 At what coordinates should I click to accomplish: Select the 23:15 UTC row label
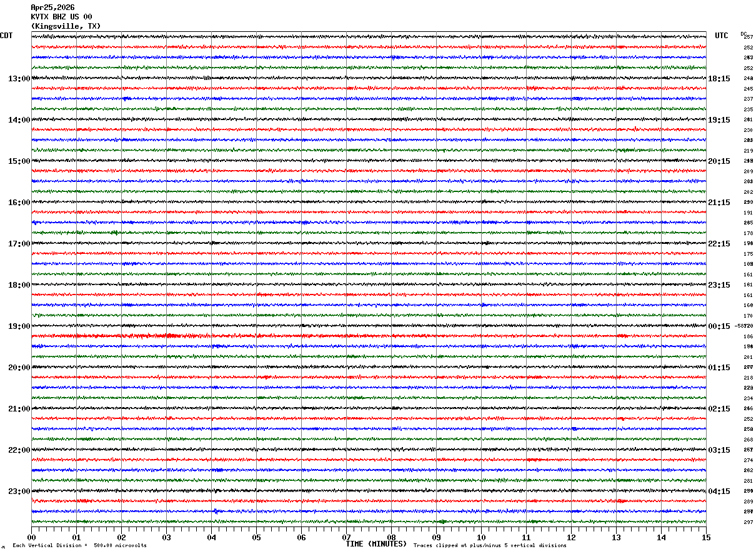pyautogui.click(x=719, y=285)
